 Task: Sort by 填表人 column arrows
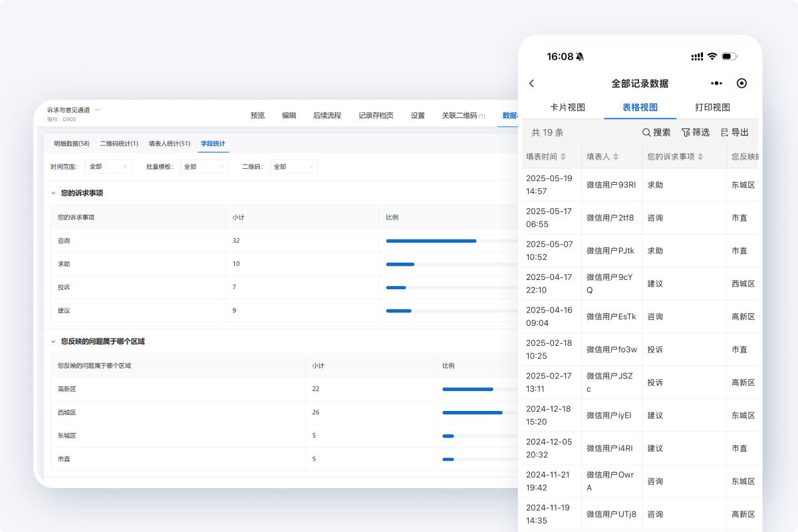coord(616,157)
